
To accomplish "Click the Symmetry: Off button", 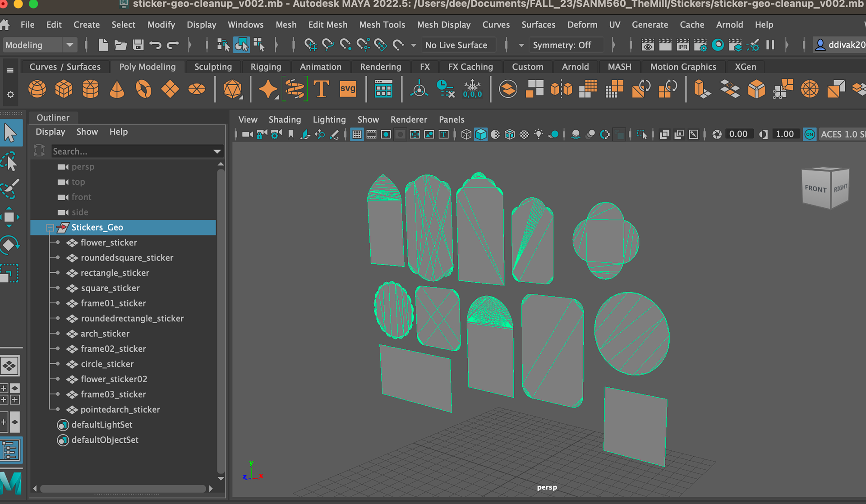I will [562, 45].
